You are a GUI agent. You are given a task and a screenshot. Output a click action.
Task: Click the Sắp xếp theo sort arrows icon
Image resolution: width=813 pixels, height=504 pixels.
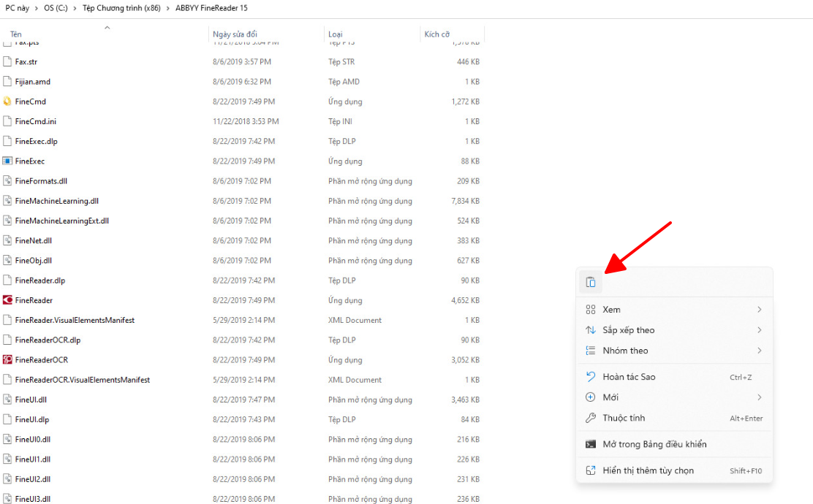(591, 330)
